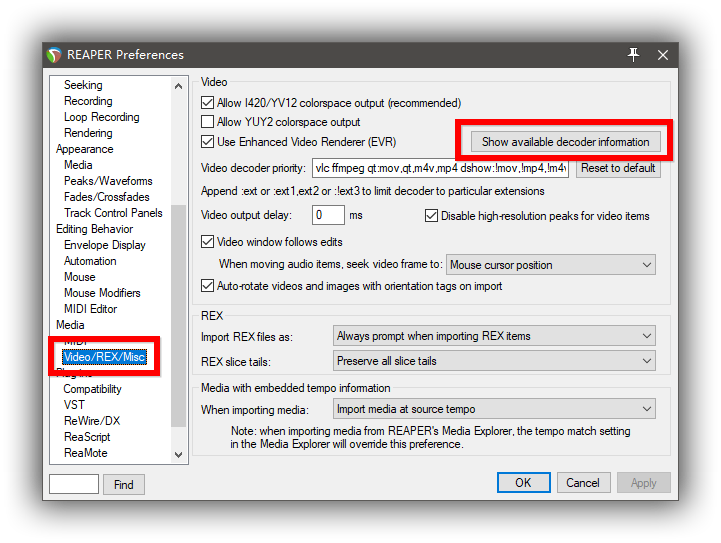Select Editing Behavior category in the tree
This screenshot has height=543, width=721.
[x=94, y=229]
